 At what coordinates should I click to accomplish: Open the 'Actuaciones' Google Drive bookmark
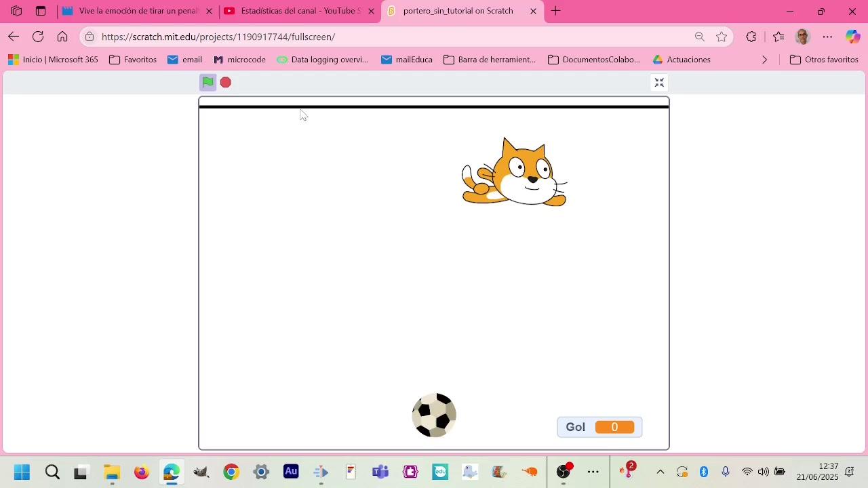click(682, 60)
